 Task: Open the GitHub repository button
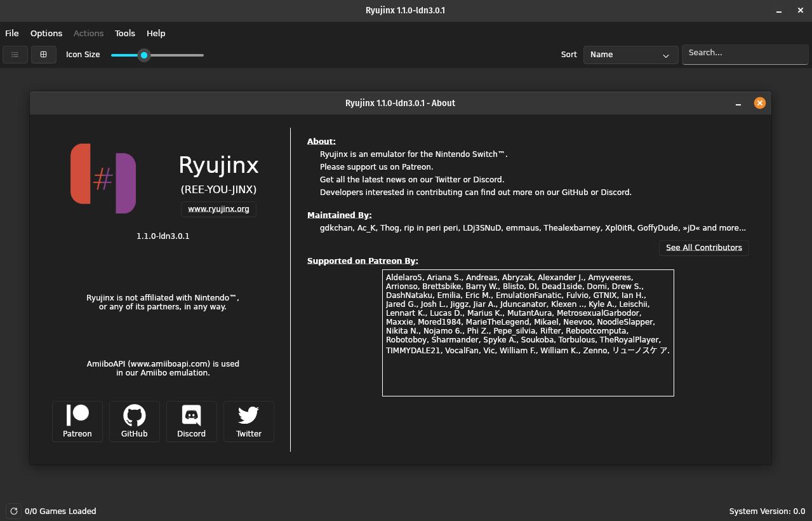(135, 421)
